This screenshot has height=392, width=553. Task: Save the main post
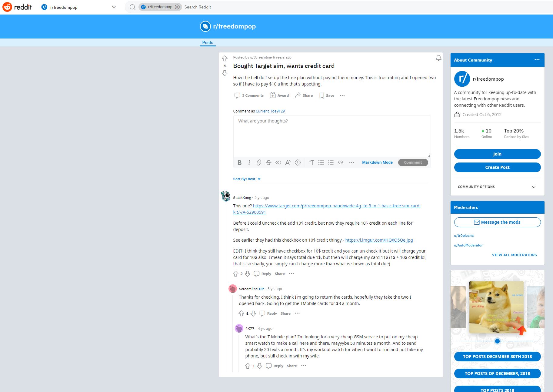point(327,95)
